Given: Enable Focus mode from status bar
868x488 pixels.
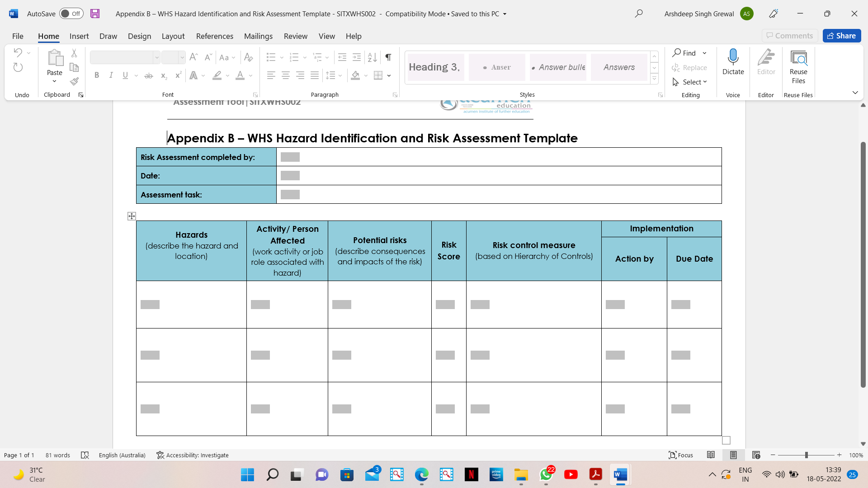Looking at the screenshot, I should point(680,455).
